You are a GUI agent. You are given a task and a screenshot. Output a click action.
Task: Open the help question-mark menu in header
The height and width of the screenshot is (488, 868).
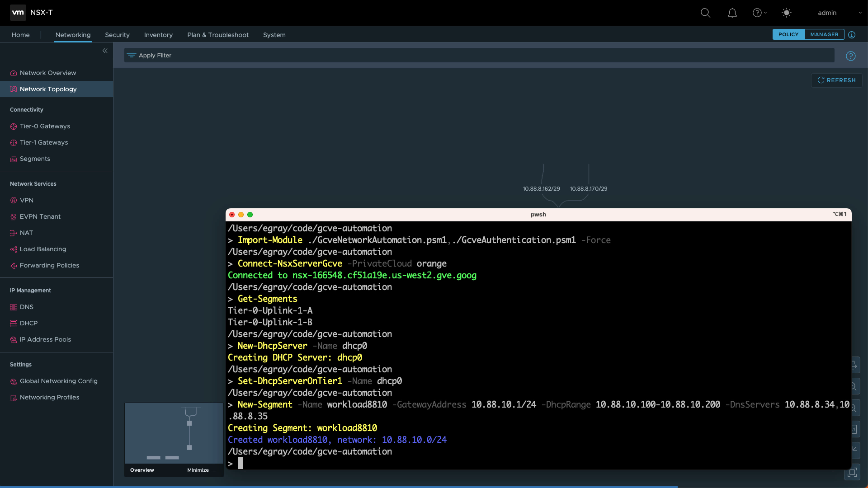(x=759, y=13)
